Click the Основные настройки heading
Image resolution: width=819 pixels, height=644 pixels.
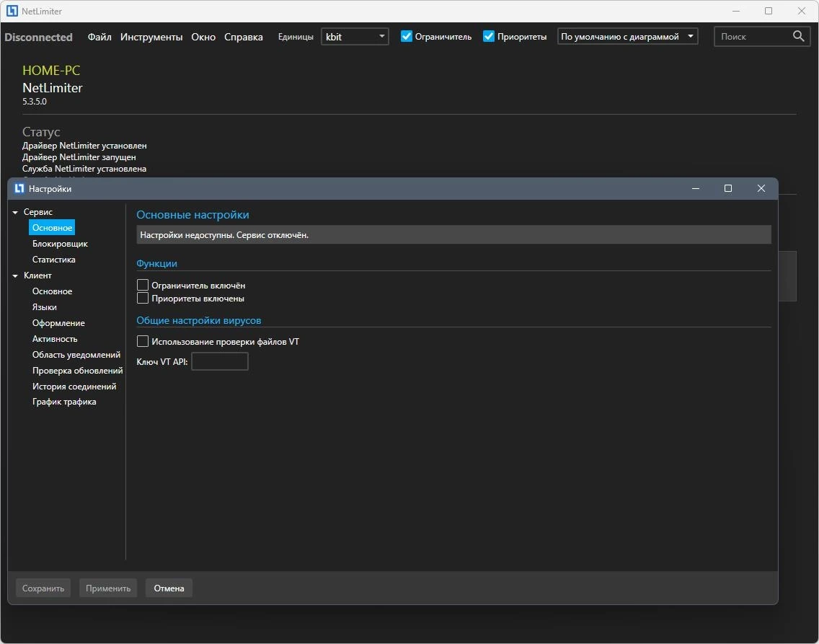192,215
